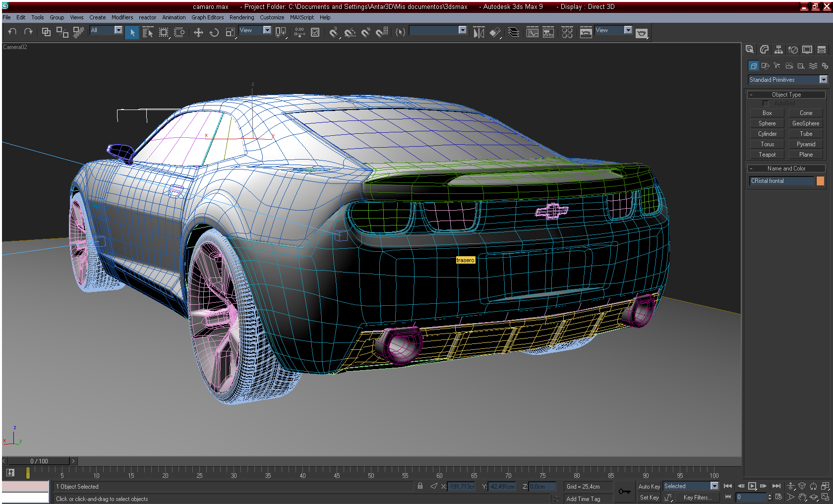
Task: Toggle Keyboard Shortcut Override
Action: [x=315, y=32]
